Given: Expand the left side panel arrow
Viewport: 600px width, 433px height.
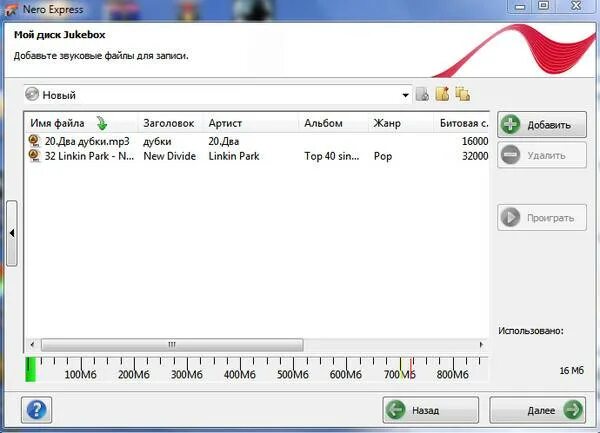Looking at the screenshot, I should (x=12, y=233).
